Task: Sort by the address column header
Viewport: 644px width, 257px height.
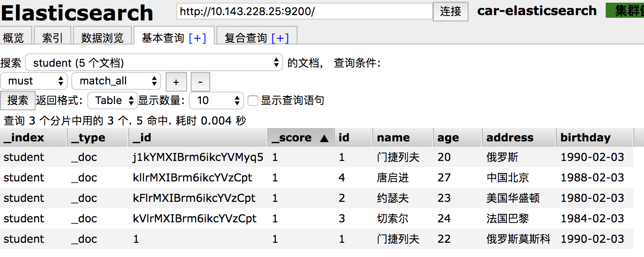Action: click(519, 138)
